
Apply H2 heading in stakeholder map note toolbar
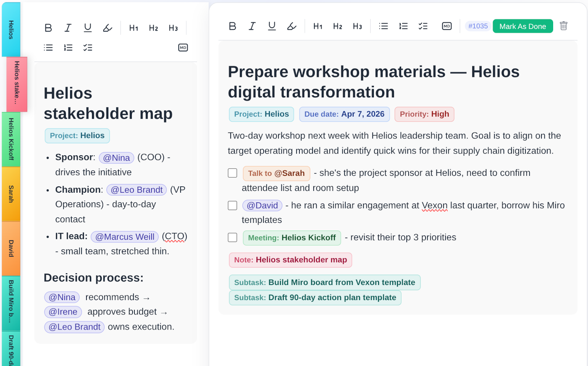(153, 28)
